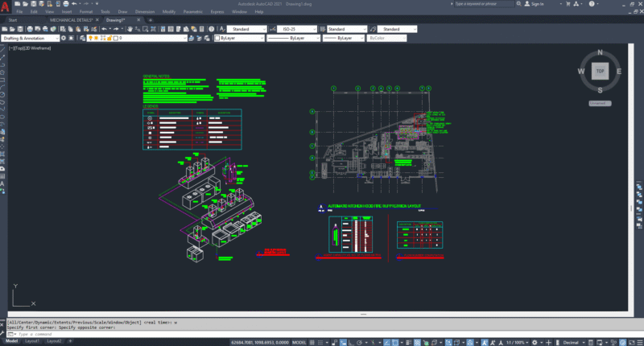Toggle object snap tracking in status bar
The image size is (644, 346).
click(x=386, y=342)
